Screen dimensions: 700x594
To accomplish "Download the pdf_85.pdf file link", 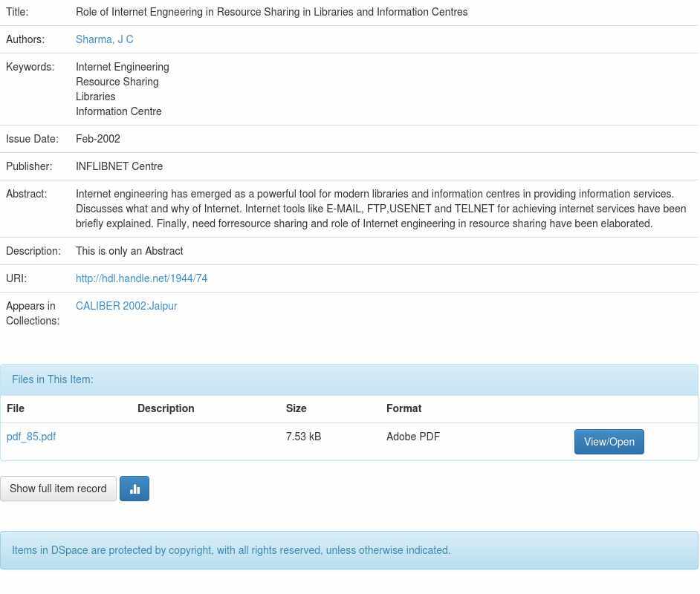I will coord(31,437).
